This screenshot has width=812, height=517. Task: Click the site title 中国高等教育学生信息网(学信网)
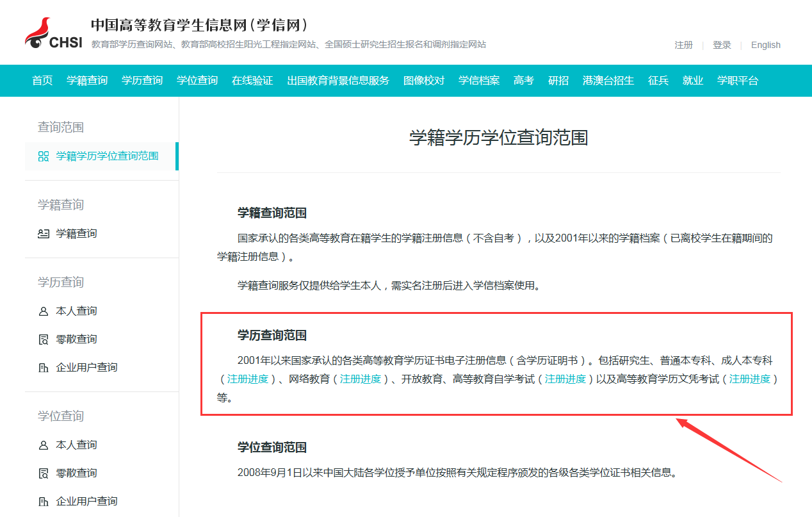pyautogui.click(x=200, y=25)
